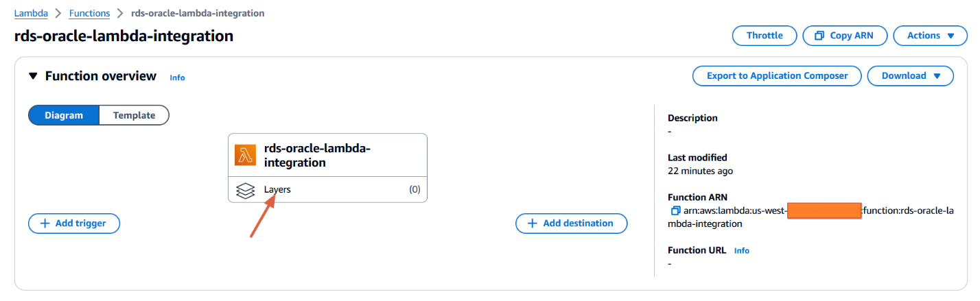
Task: Click the Layers stack icon
Action: (246, 191)
